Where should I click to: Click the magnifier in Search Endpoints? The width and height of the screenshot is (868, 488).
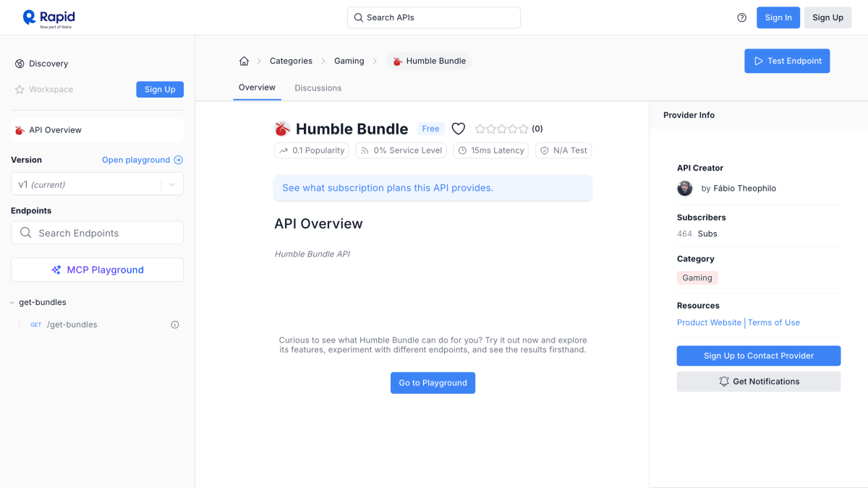[x=26, y=233]
